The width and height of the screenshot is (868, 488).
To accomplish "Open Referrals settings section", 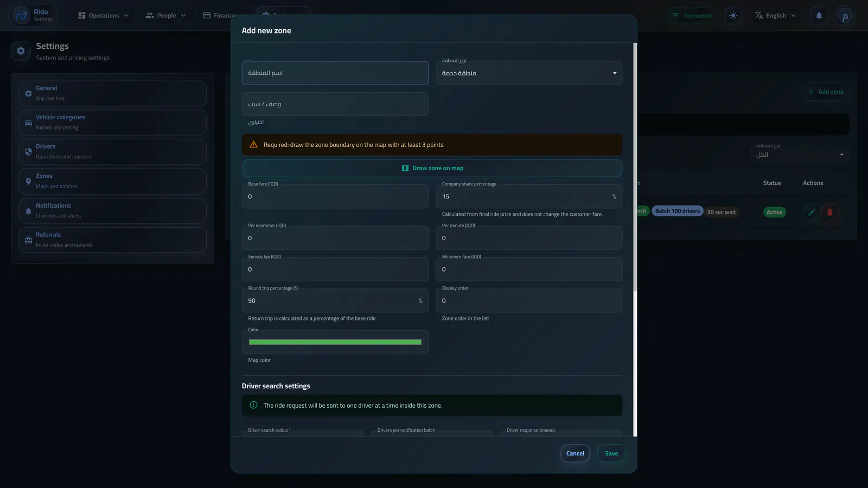I will pyautogui.click(x=112, y=240).
